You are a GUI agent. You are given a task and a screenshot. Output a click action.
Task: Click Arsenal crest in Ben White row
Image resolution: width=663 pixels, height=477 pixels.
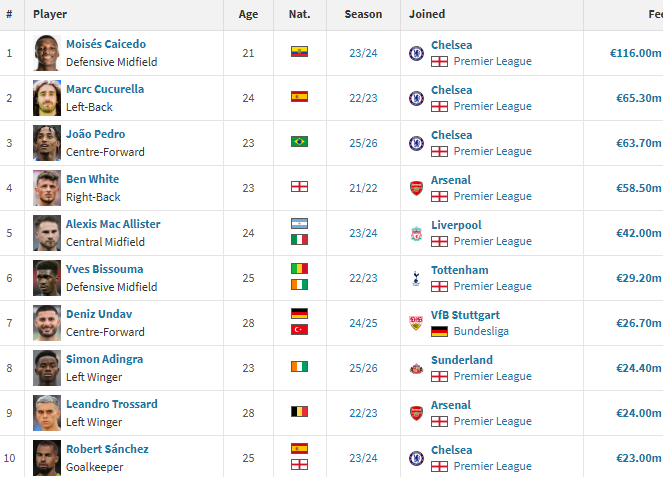click(x=416, y=188)
